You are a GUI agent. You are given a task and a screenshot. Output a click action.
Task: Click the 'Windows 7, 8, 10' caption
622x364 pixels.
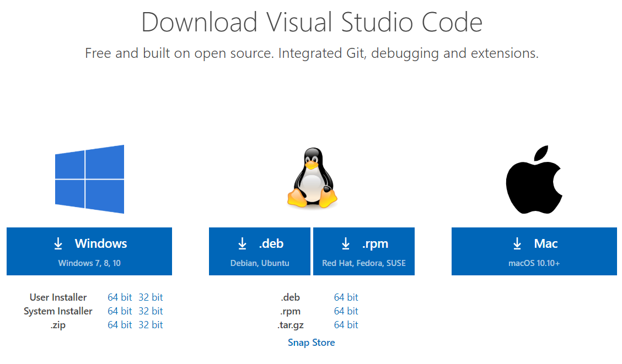(89, 263)
